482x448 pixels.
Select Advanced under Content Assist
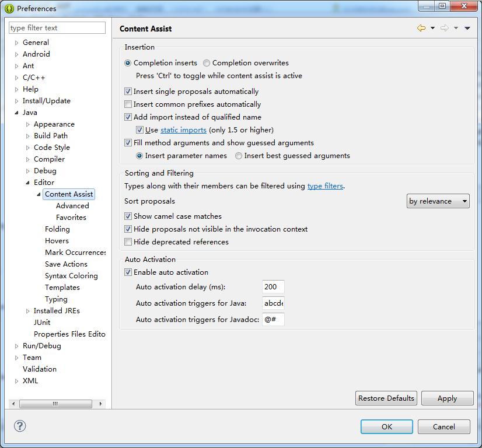[72, 206]
